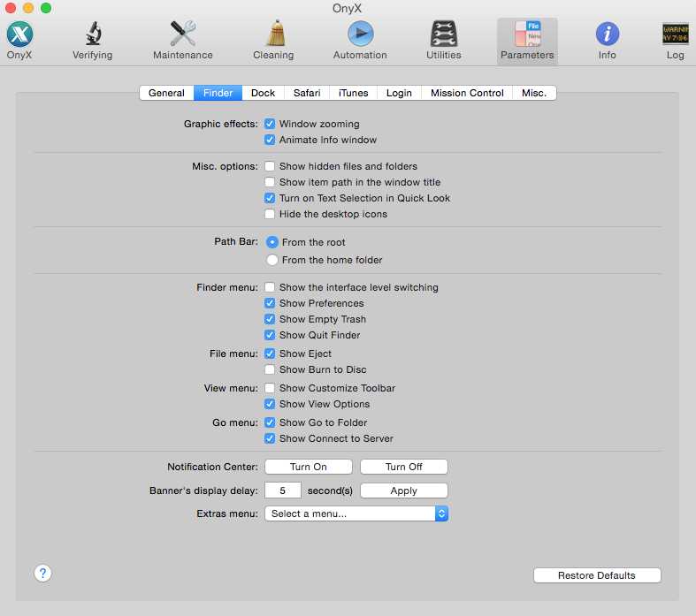696x616 pixels.
Task: Select Path Bar From the root
Action: point(272,242)
